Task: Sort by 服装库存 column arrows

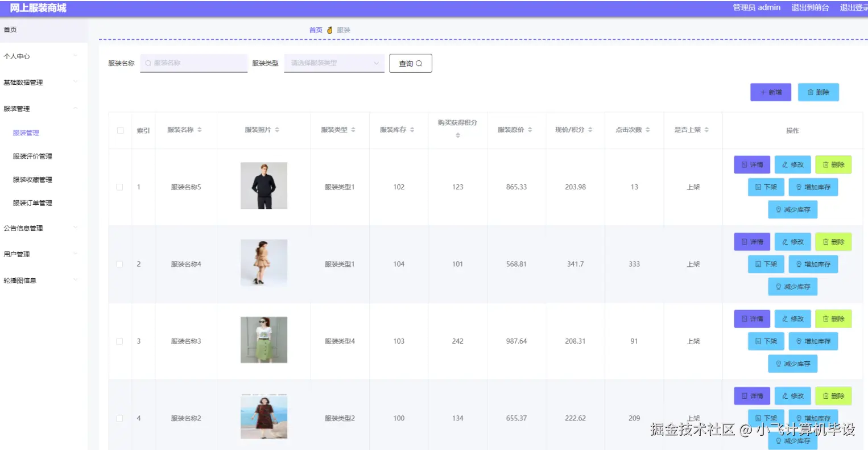Action: point(412,130)
